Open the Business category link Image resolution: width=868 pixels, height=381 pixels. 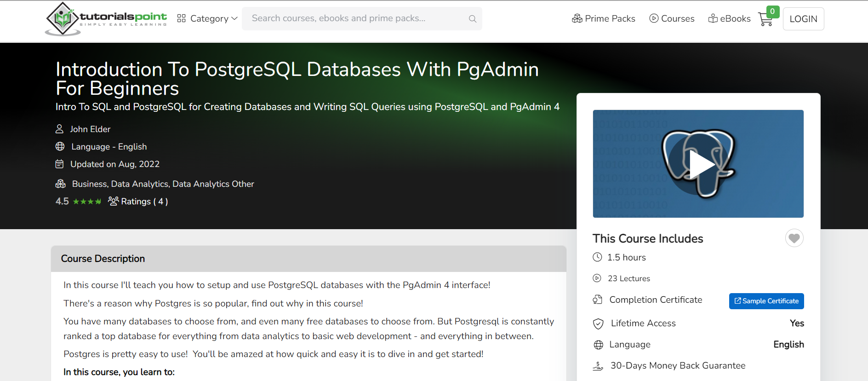pyautogui.click(x=90, y=184)
